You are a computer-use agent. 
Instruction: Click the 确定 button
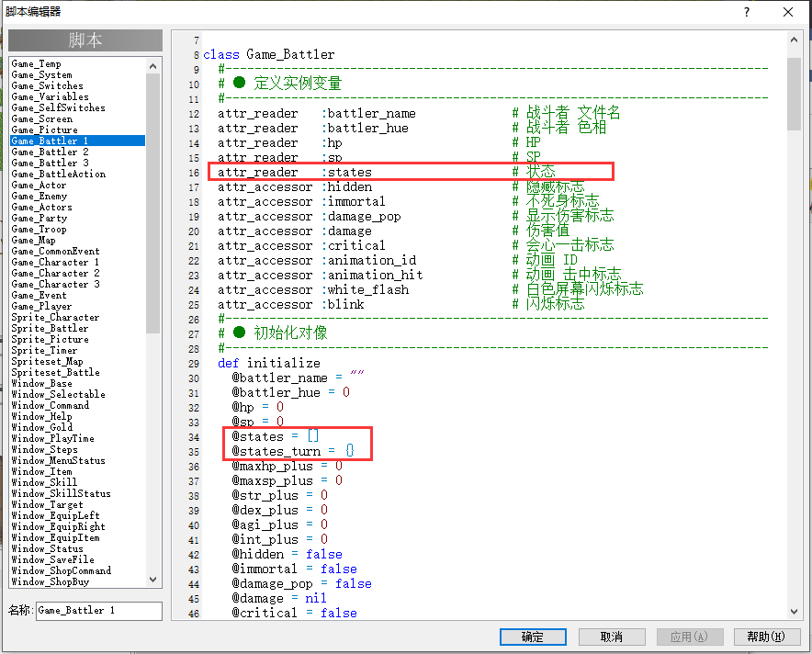(533, 637)
